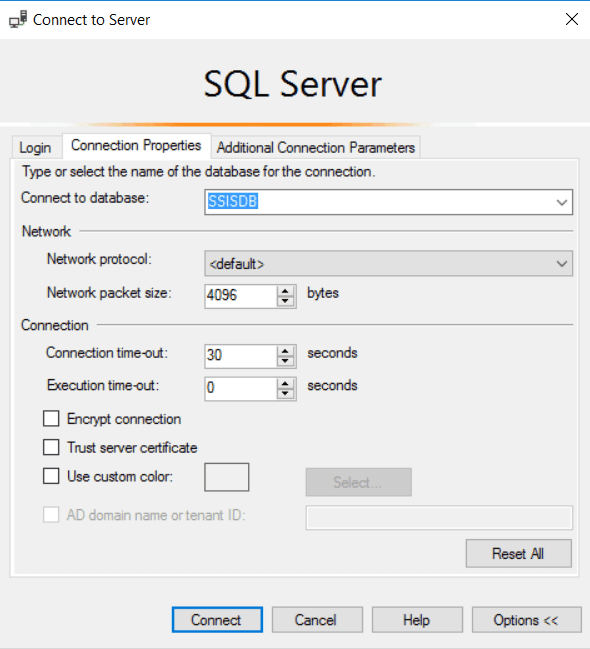The width and height of the screenshot is (590, 649).
Task: Decrease connection time-out with down arrow
Action: tap(285, 361)
